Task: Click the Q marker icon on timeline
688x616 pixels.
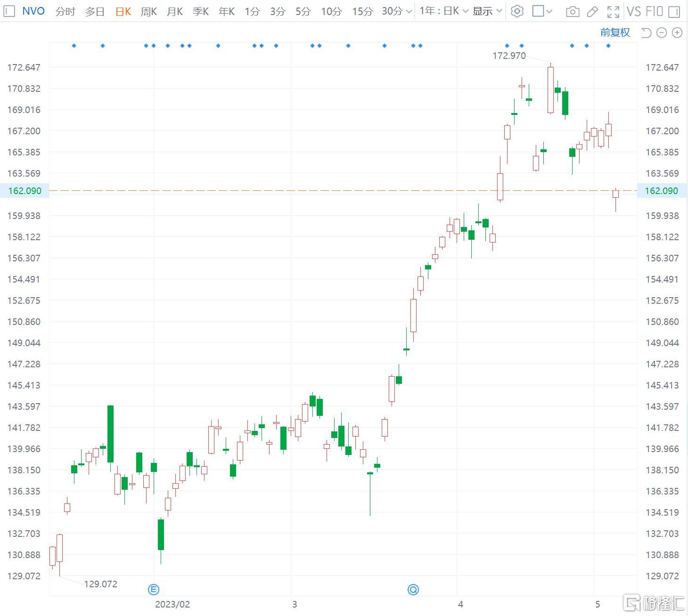Action: 413,589
